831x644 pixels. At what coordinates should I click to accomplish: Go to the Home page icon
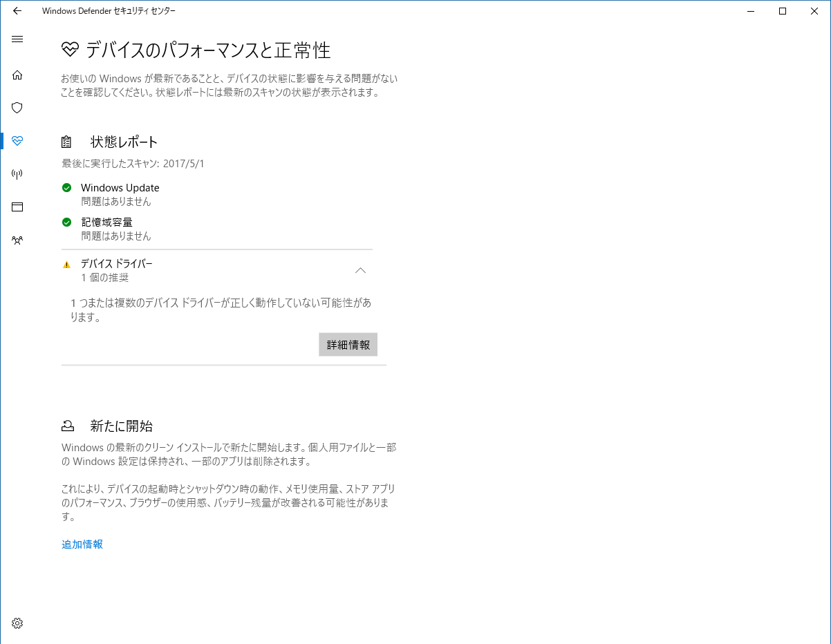pos(17,75)
